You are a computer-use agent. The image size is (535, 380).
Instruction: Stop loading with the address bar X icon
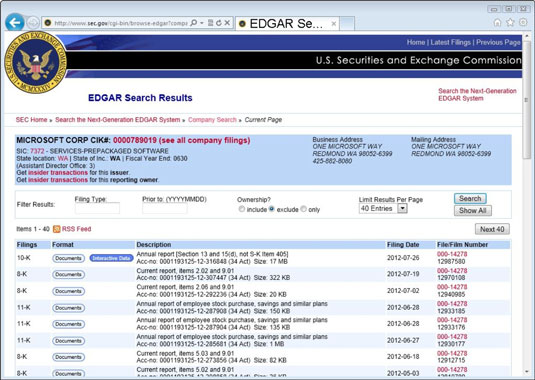click(227, 23)
